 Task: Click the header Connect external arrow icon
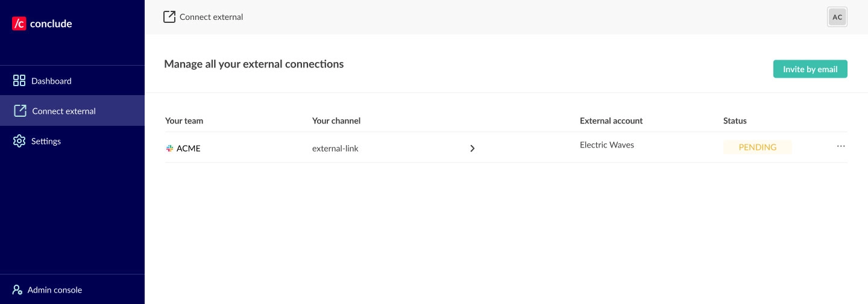pyautogui.click(x=169, y=17)
